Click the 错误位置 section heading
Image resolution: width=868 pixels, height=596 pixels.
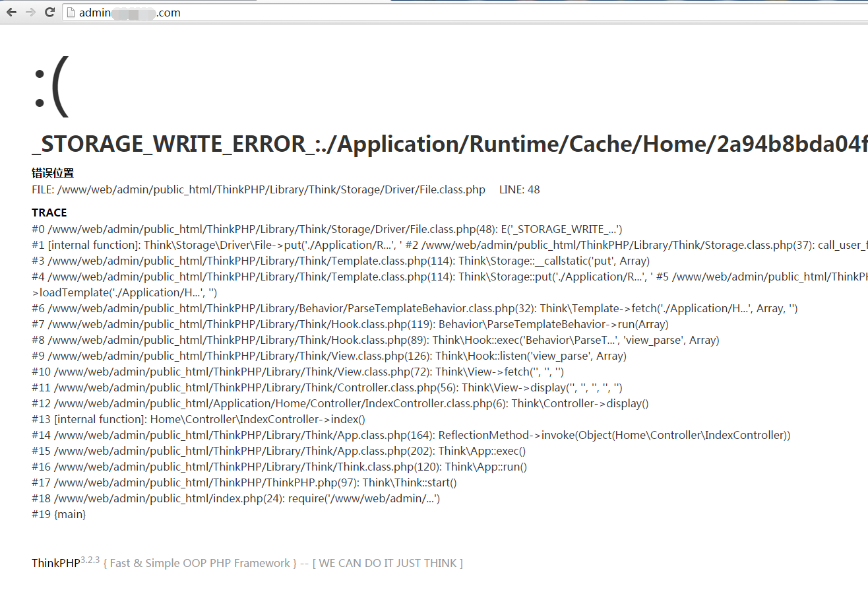coord(53,173)
